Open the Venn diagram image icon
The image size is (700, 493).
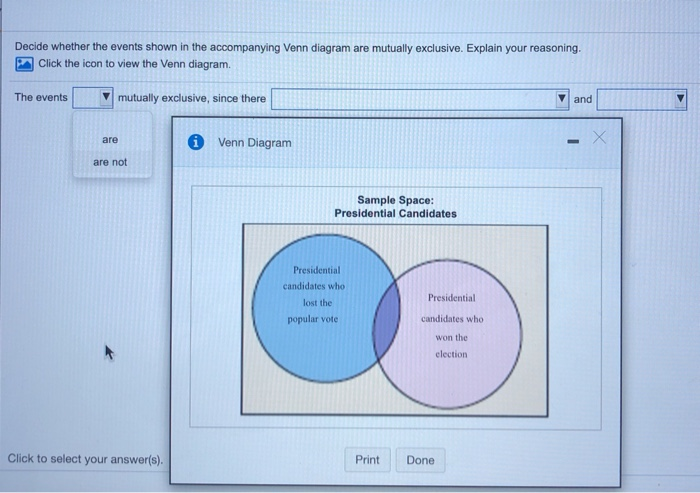[24, 64]
